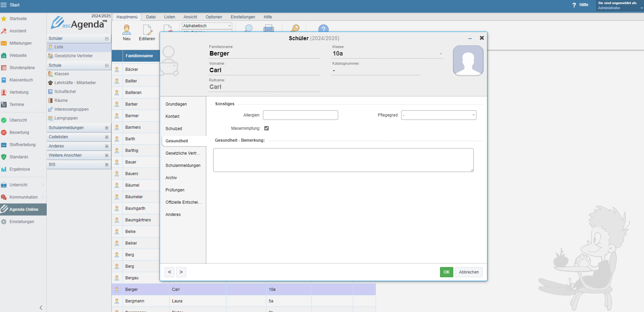Click the Abbrechen button
Viewport: 644px width, 312px height.
point(469,272)
